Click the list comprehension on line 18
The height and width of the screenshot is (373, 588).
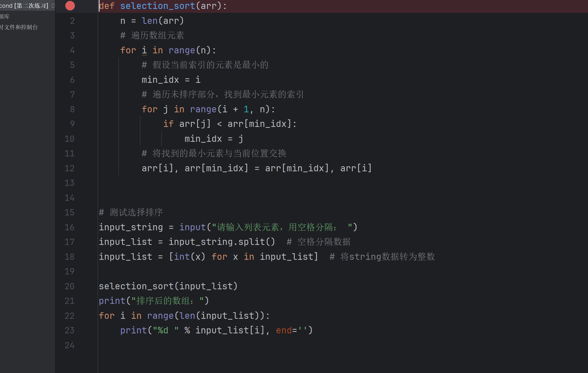pyautogui.click(x=243, y=257)
